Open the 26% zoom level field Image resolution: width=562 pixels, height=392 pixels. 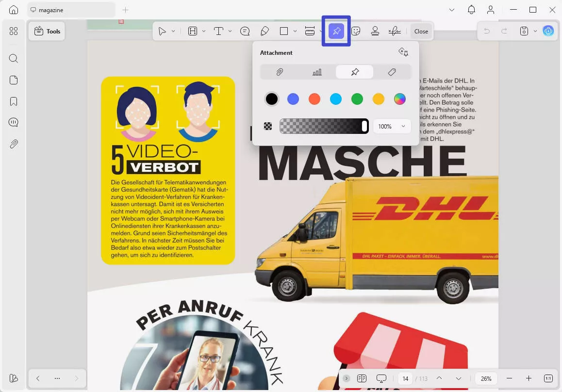pos(486,378)
